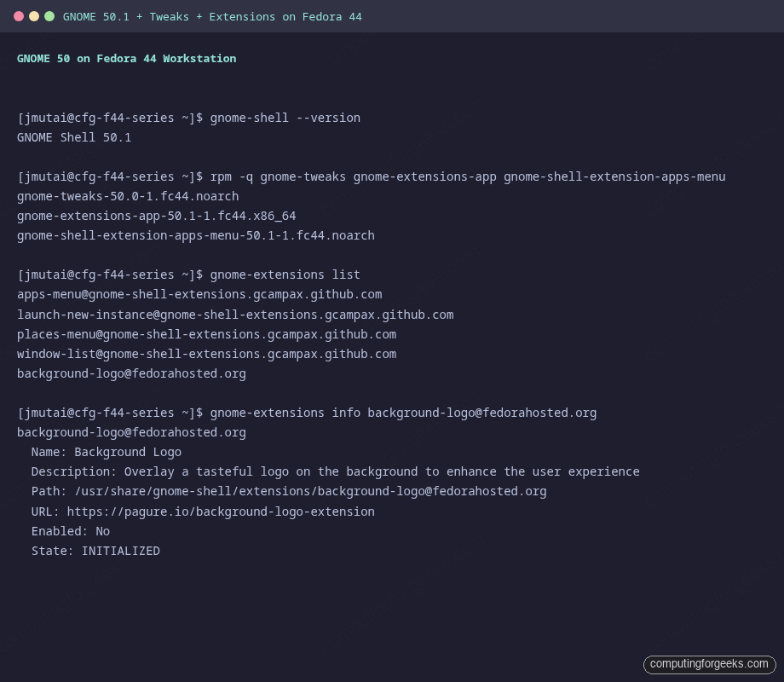Click the 'Description: Overlay a tasteful logo' line
The image size is (784, 682).
tap(336, 471)
